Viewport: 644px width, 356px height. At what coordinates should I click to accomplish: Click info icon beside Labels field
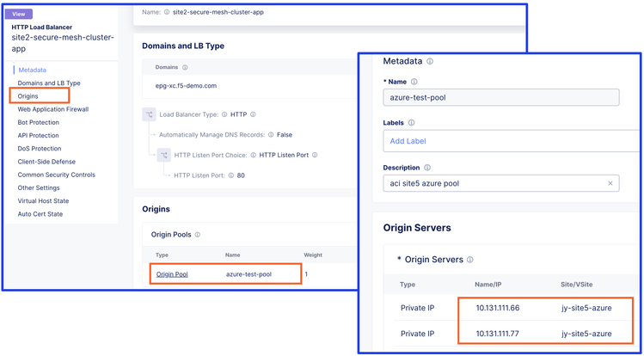point(411,123)
